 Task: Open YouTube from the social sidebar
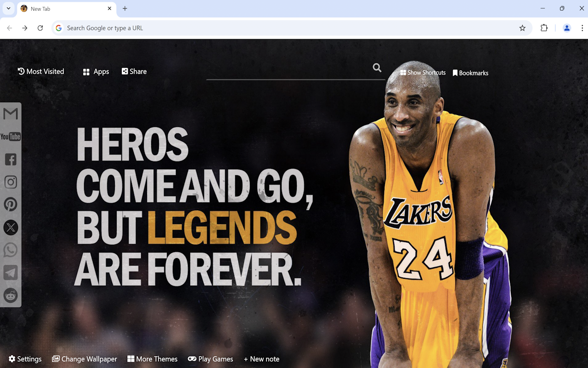[x=11, y=136]
